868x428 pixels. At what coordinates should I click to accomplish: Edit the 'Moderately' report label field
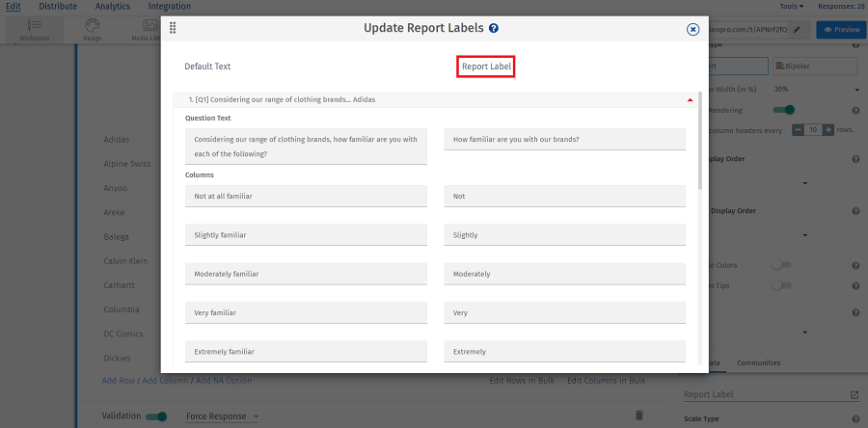pyautogui.click(x=564, y=274)
